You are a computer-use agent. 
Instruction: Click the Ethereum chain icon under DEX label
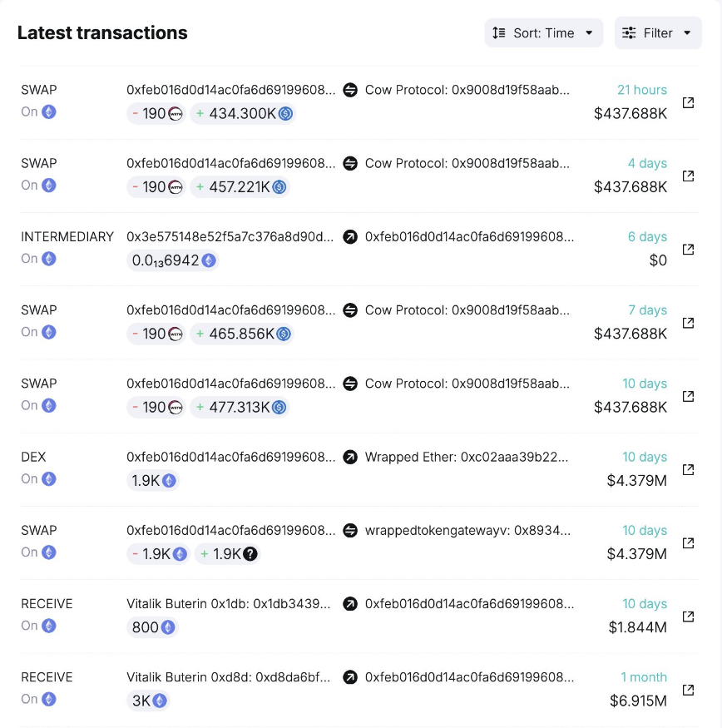pyautogui.click(x=49, y=479)
